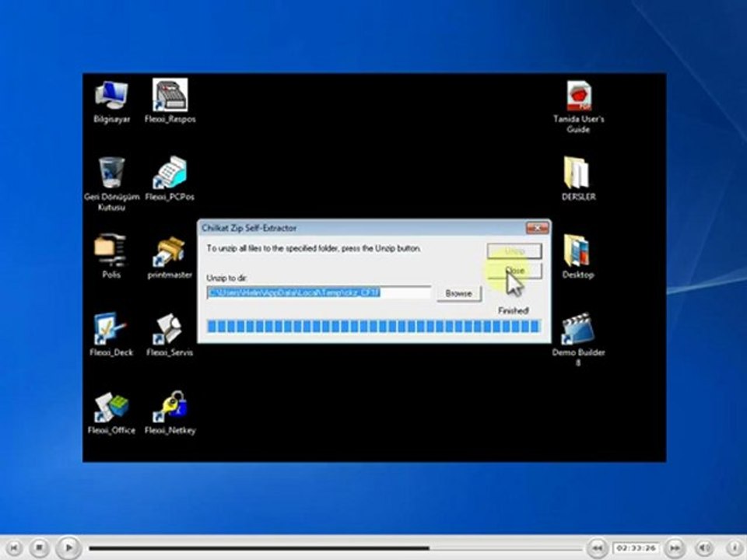Viewport: 747px width, 560px height.
Task: Click the Chilkat Zip Self-Extractor title bar
Action: pos(374,228)
